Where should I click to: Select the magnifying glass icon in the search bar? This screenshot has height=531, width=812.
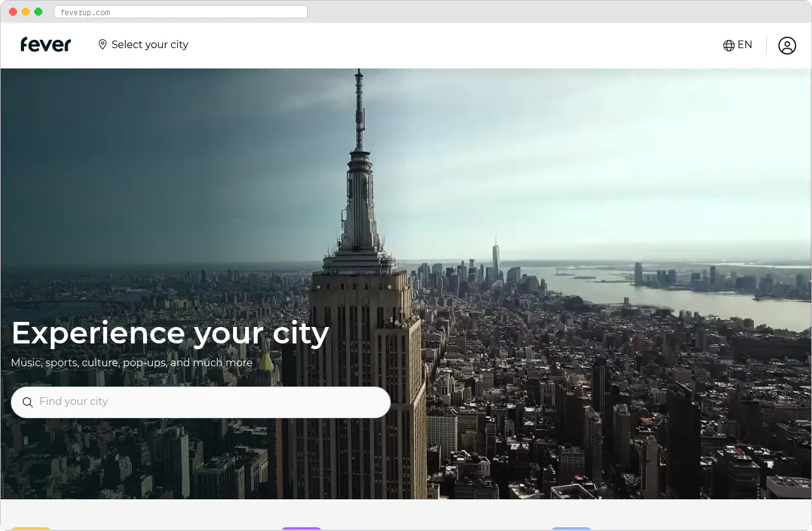click(x=28, y=402)
